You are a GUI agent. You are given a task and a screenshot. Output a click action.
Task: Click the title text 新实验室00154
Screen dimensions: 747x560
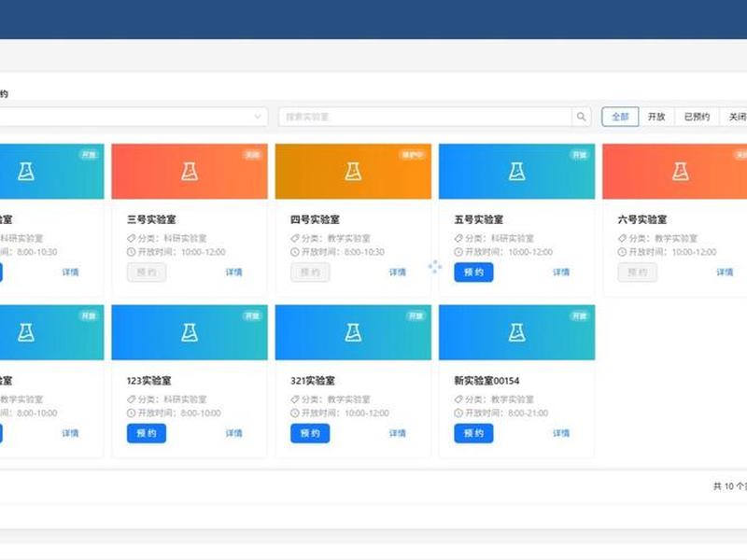[x=486, y=381]
